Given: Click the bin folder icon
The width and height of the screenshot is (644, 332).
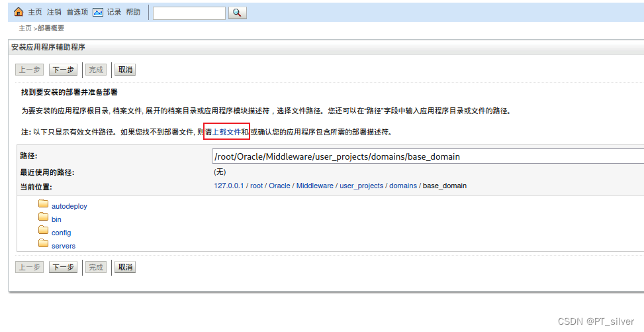Looking at the screenshot, I should point(43,217).
